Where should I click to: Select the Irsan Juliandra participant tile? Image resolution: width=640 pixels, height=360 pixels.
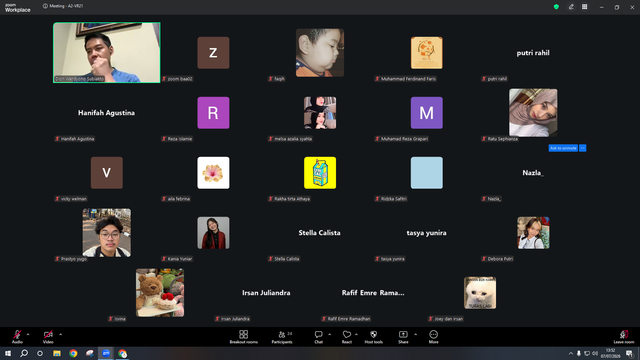click(267, 293)
